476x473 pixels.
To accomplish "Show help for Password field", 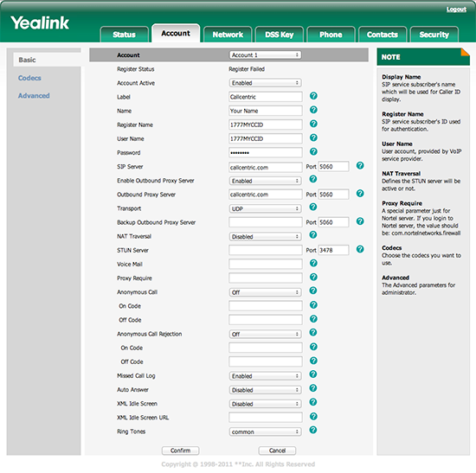I will (313, 151).
